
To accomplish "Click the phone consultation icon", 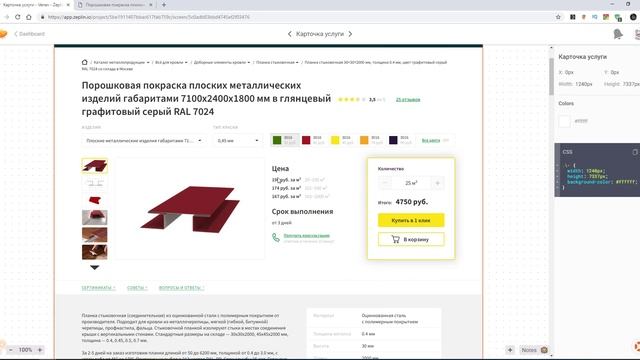I will pos(276,238).
